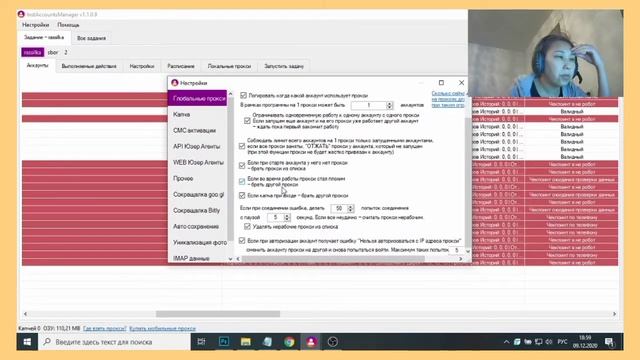The image size is (640, 360).
Task: Open Task View from the taskbar
Action: pyautogui.click(x=201, y=342)
